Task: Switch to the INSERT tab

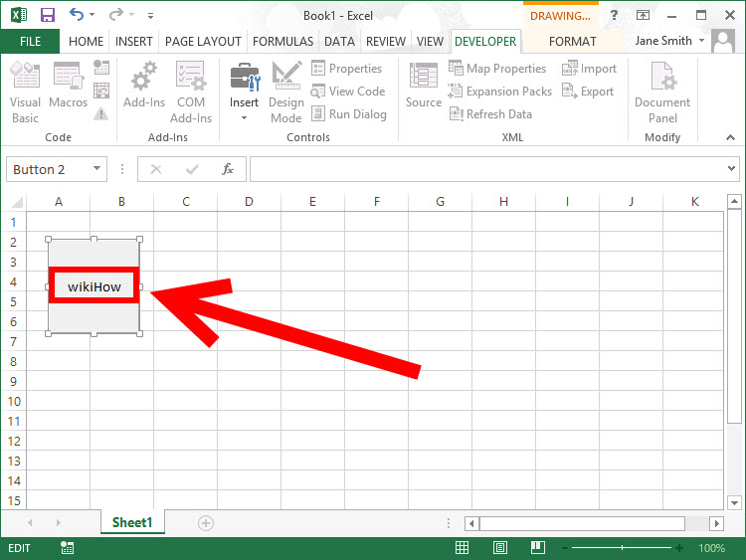Action: tap(133, 42)
